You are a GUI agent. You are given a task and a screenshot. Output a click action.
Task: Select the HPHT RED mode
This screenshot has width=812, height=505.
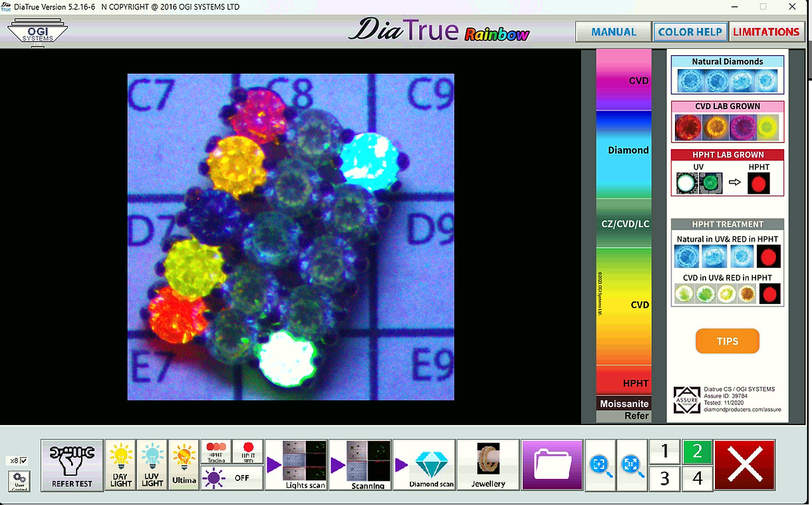click(247, 452)
